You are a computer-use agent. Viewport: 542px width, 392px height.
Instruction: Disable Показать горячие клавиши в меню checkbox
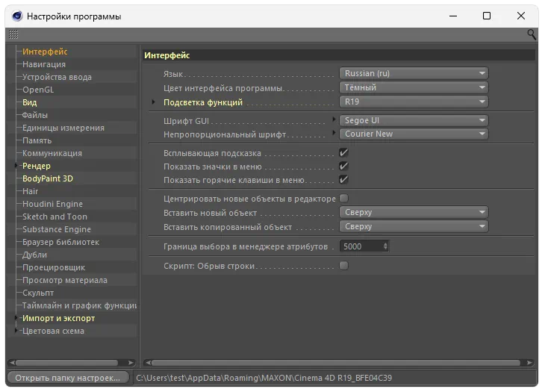343,180
